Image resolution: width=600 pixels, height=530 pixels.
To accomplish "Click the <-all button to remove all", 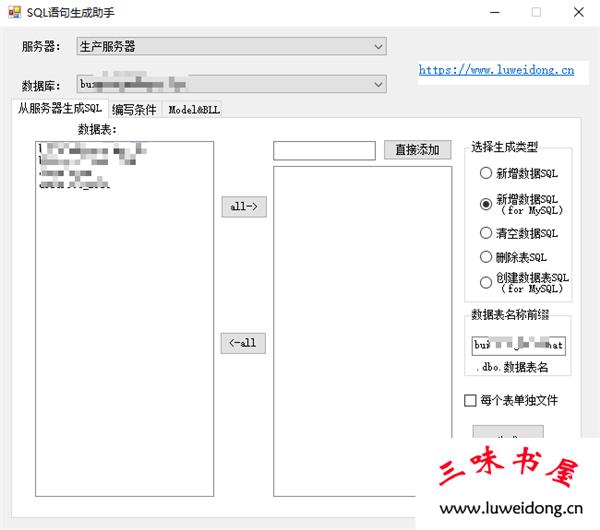I will pos(243,343).
